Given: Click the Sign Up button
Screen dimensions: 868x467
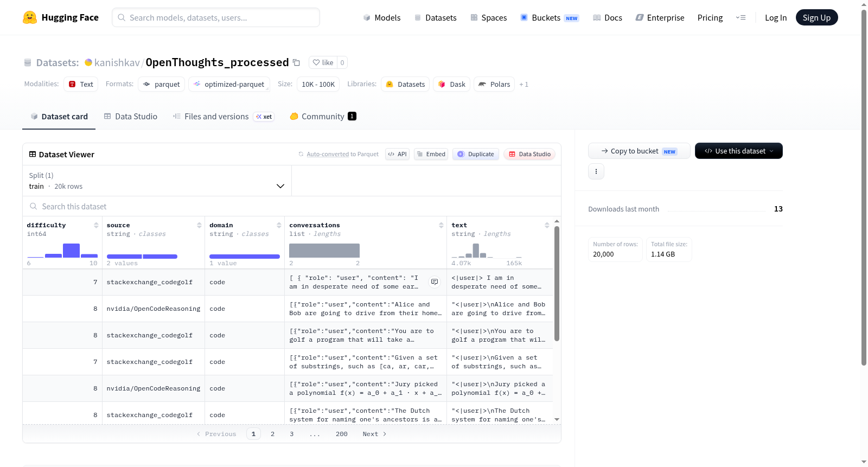Looking at the screenshot, I should pyautogui.click(x=816, y=17).
